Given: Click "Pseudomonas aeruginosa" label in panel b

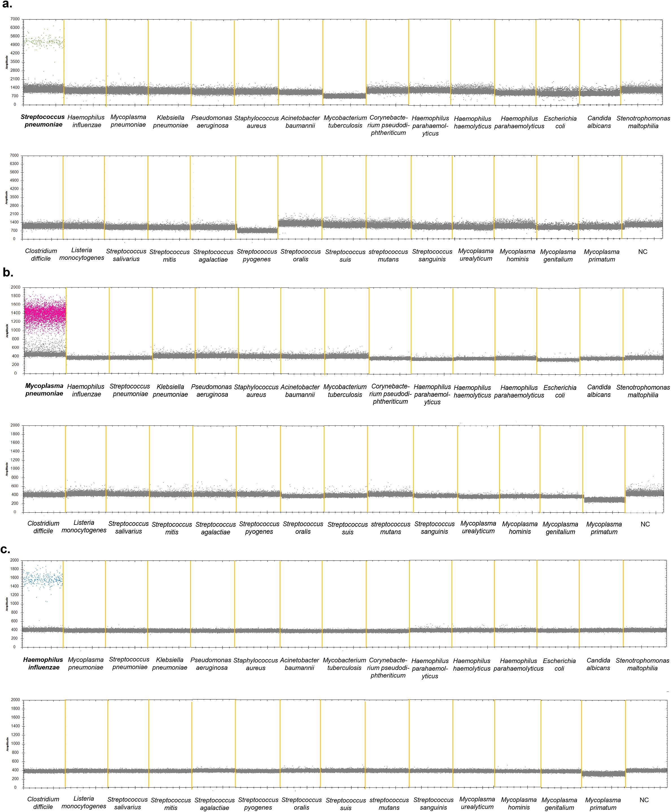Looking at the screenshot, I should click(x=211, y=390).
